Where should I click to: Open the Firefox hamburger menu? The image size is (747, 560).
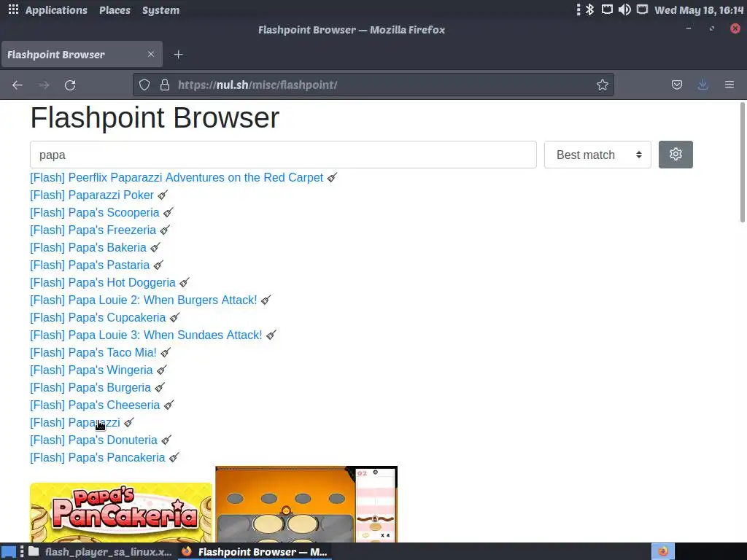729,85
